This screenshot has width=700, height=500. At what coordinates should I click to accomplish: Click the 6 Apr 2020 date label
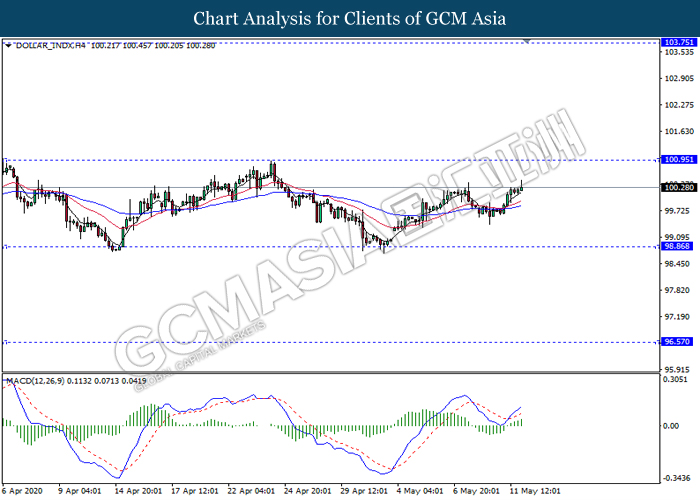click(x=24, y=491)
